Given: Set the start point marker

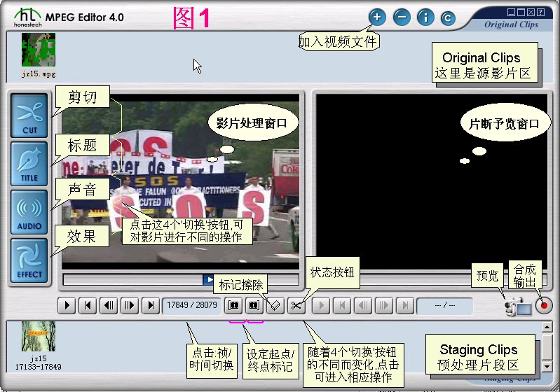Looking at the screenshot, I should (233, 306).
